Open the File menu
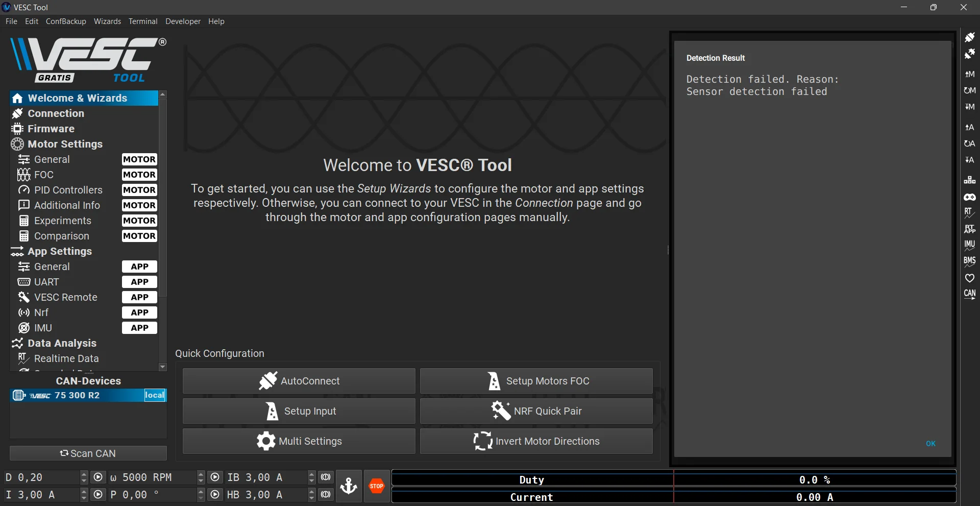The width and height of the screenshot is (980, 506). tap(11, 21)
